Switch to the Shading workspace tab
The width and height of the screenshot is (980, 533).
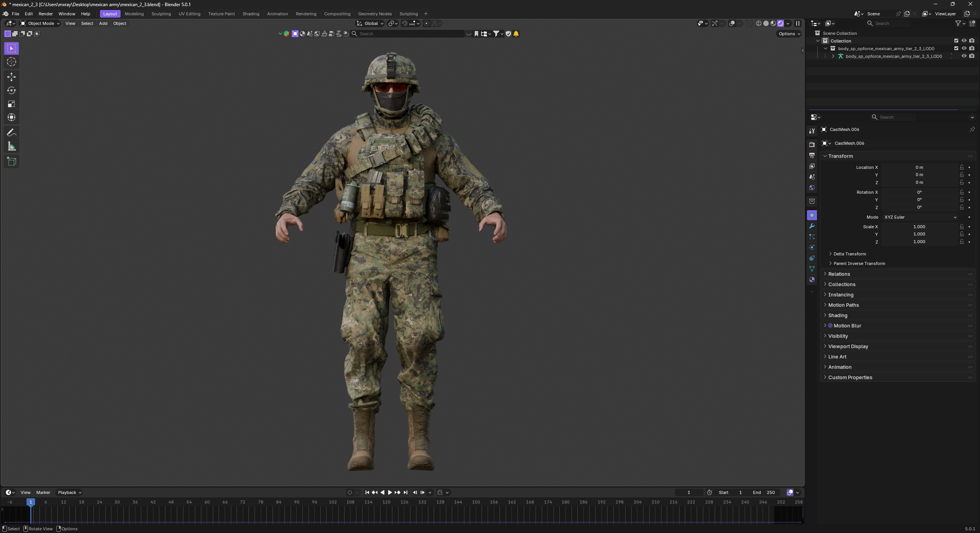(x=251, y=14)
